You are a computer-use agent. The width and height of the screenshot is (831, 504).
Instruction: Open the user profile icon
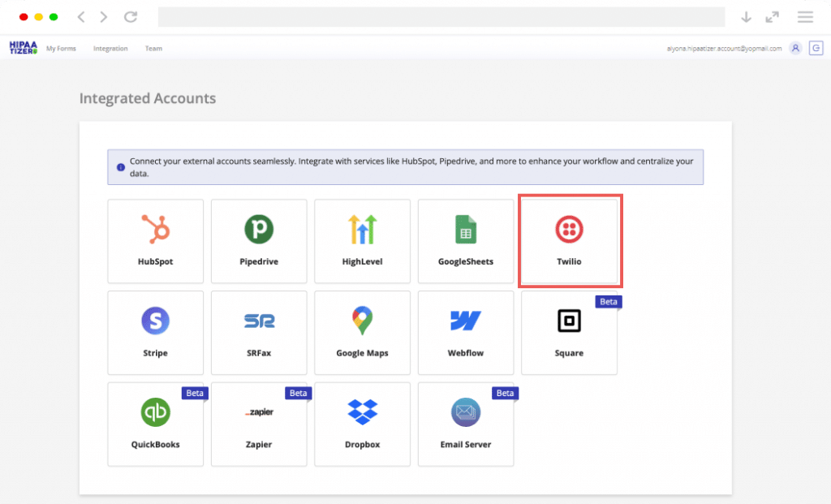click(794, 48)
